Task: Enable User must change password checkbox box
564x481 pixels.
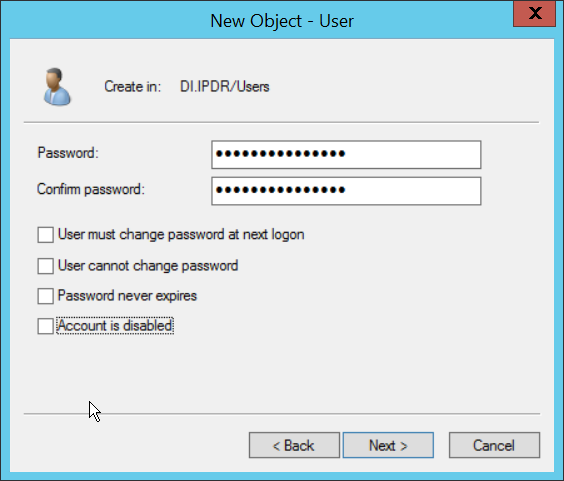Action: pyautogui.click(x=46, y=235)
